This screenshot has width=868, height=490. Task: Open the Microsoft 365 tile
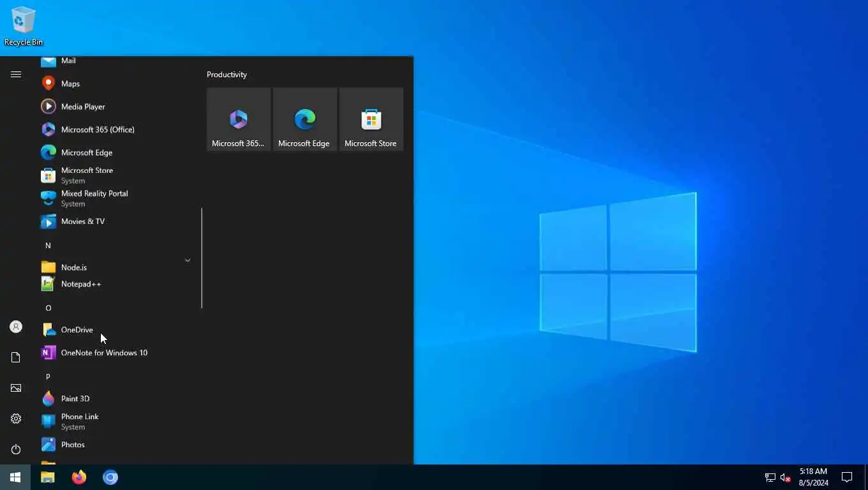click(x=239, y=119)
